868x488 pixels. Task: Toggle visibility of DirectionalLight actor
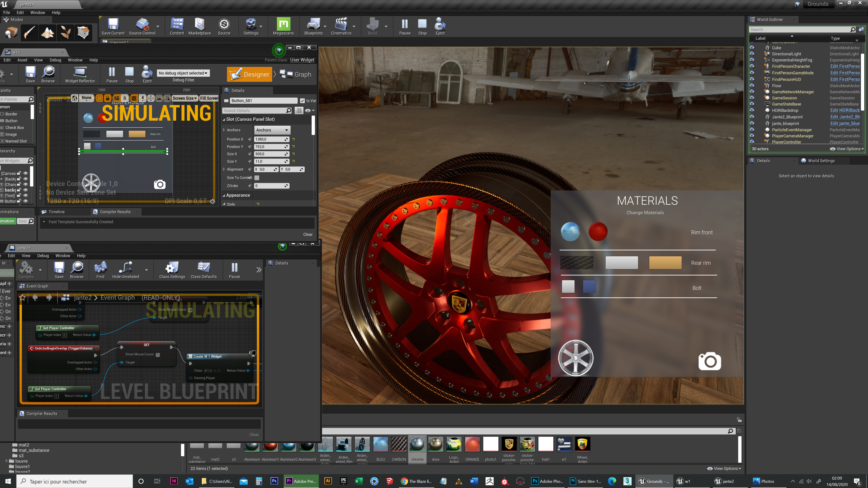pos(752,54)
